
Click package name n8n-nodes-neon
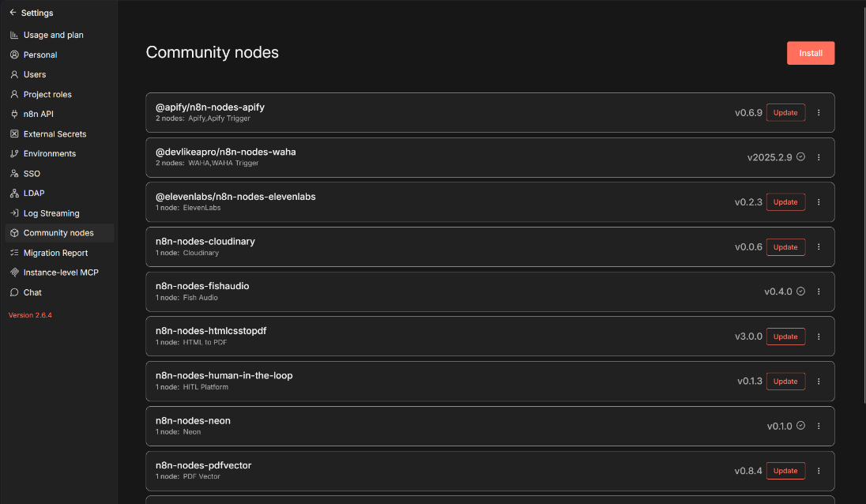[193, 420]
